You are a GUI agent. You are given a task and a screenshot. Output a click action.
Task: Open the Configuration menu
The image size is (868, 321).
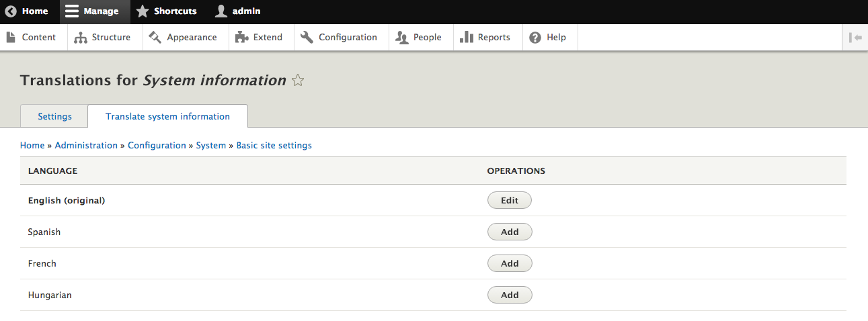(x=340, y=38)
